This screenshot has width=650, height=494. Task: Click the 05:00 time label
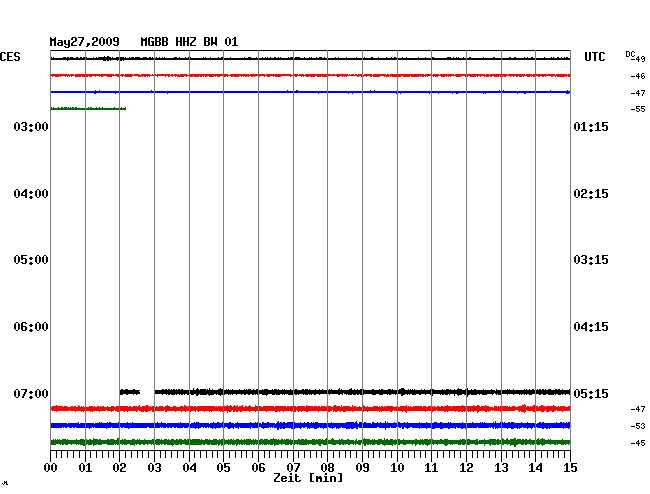pos(31,260)
